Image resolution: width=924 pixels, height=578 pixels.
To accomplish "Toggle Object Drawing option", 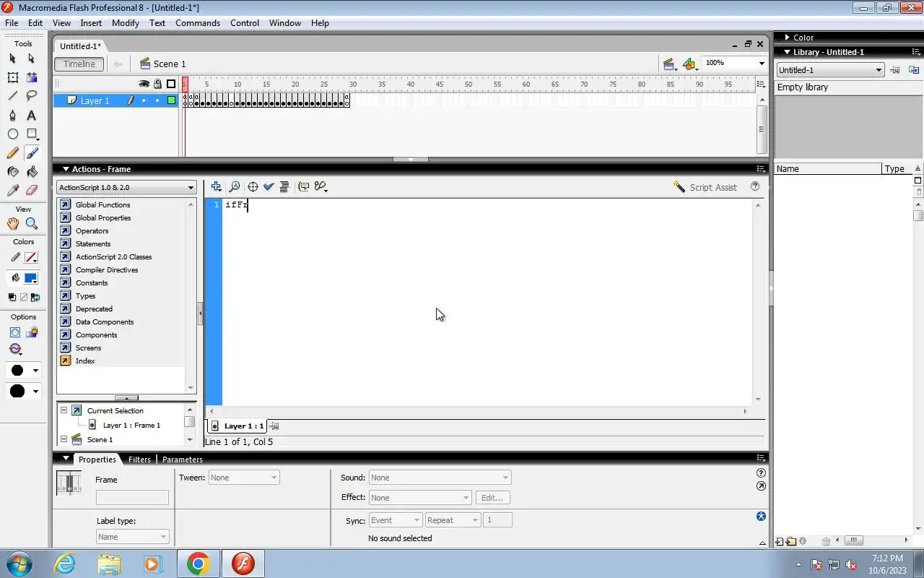I will click(x=14, y=332).
